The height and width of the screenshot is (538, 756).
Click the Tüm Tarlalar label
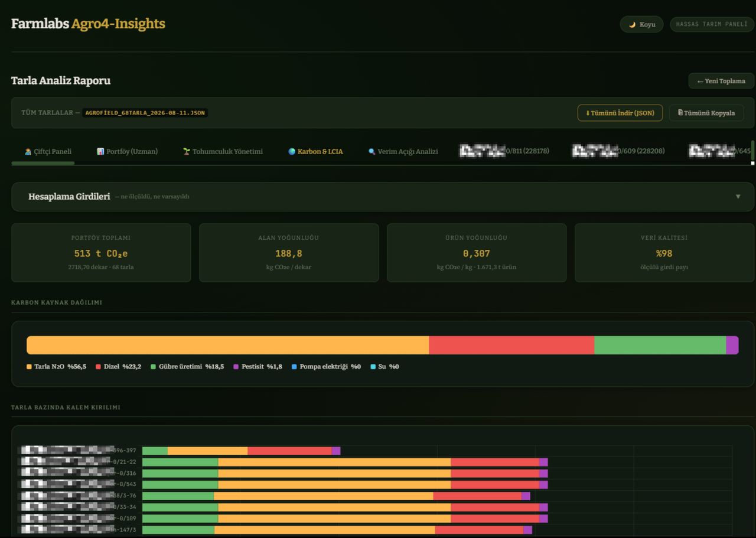pos(47,113)
